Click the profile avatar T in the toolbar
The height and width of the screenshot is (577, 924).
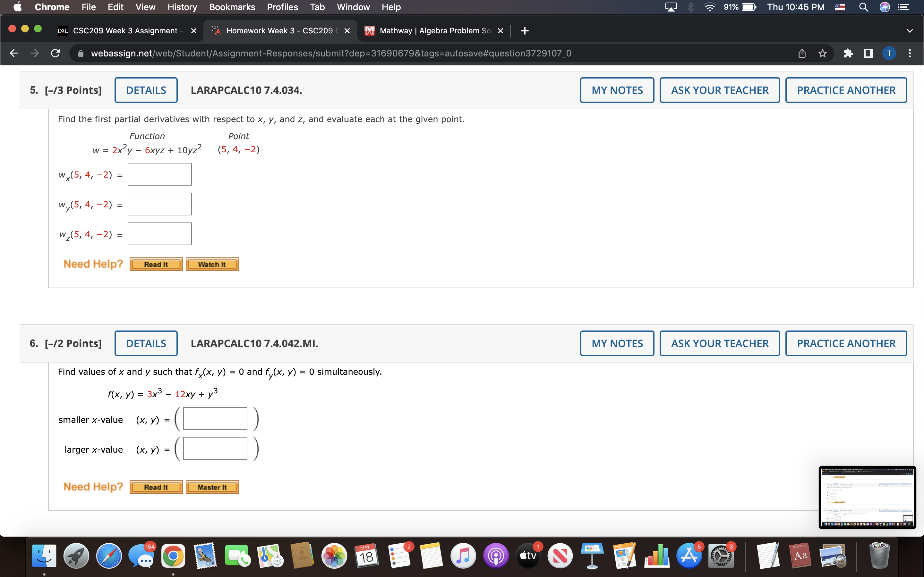889,53
